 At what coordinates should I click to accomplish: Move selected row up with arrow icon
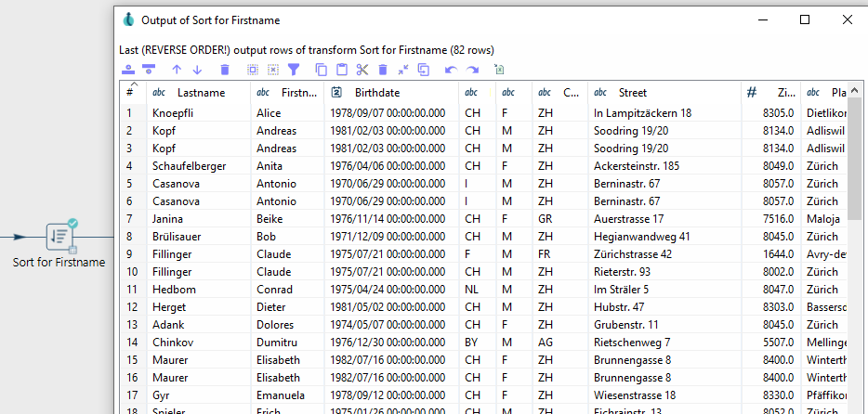[177, 70]
